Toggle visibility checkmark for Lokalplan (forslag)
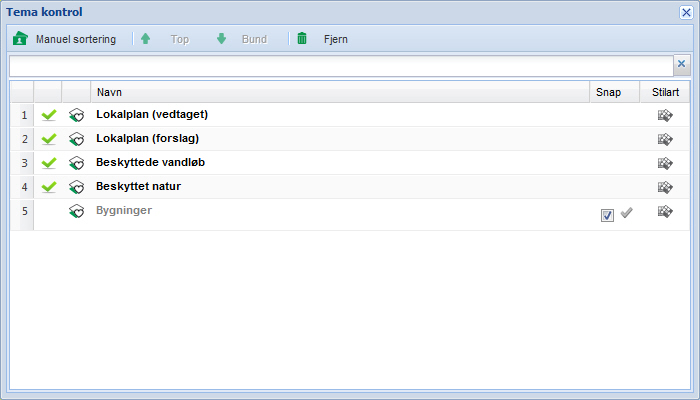This screenshot has width=700, height=400. [48, 139]
